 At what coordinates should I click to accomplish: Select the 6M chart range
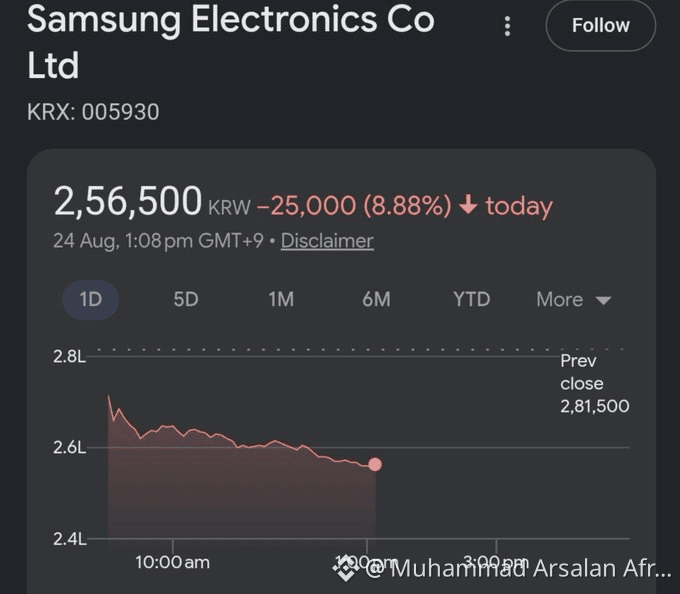click(x=376, y=300)
